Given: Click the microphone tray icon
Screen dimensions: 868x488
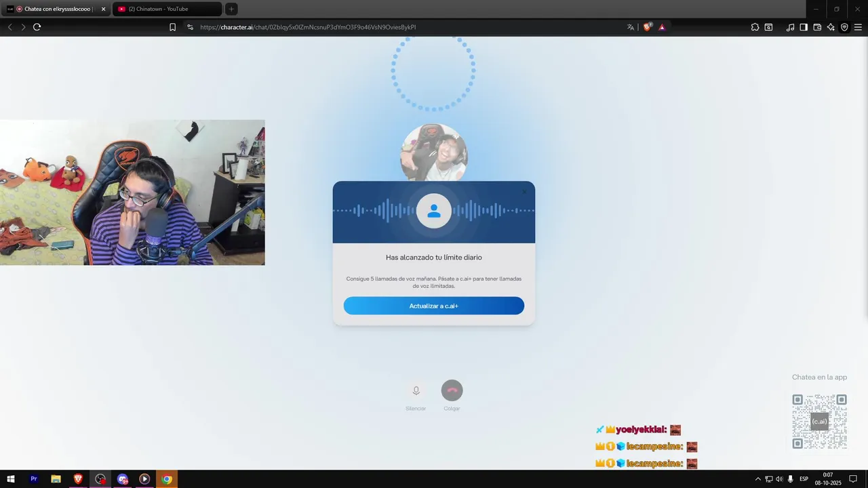Looking at the screenshot, I should point(790,479).
